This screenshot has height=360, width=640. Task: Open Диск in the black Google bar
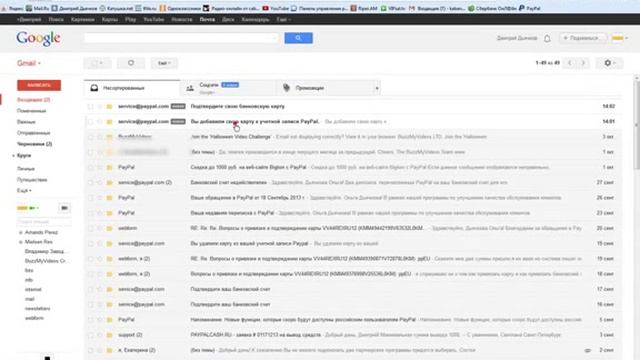click(228, 19)
